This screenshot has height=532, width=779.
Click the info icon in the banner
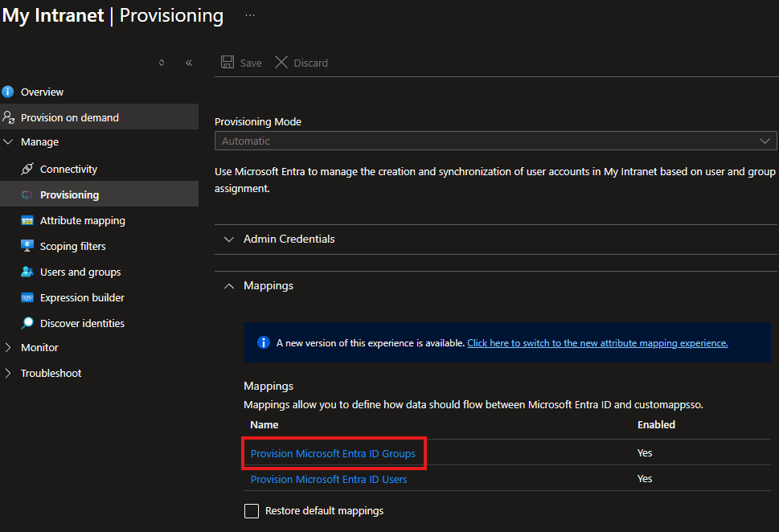coord(264,342)
